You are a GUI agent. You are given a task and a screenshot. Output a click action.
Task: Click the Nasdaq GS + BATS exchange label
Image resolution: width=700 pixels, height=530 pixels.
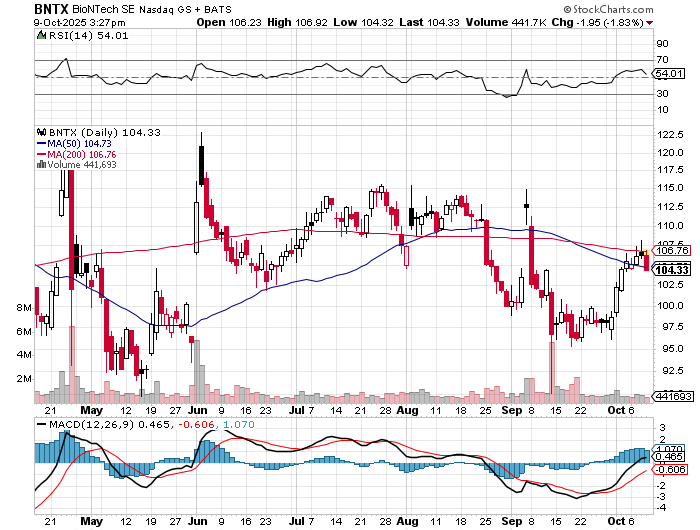[x=186, y=9]
